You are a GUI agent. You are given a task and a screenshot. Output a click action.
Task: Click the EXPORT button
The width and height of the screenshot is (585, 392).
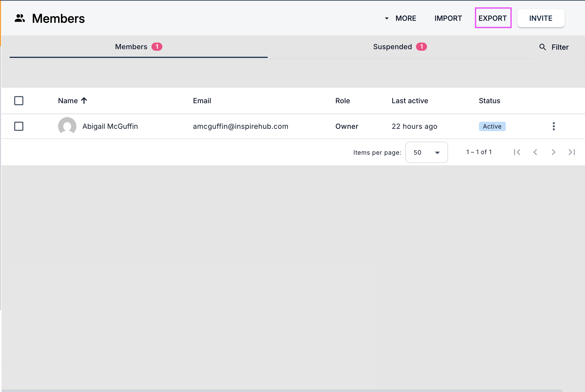click(x=493, y=18)
